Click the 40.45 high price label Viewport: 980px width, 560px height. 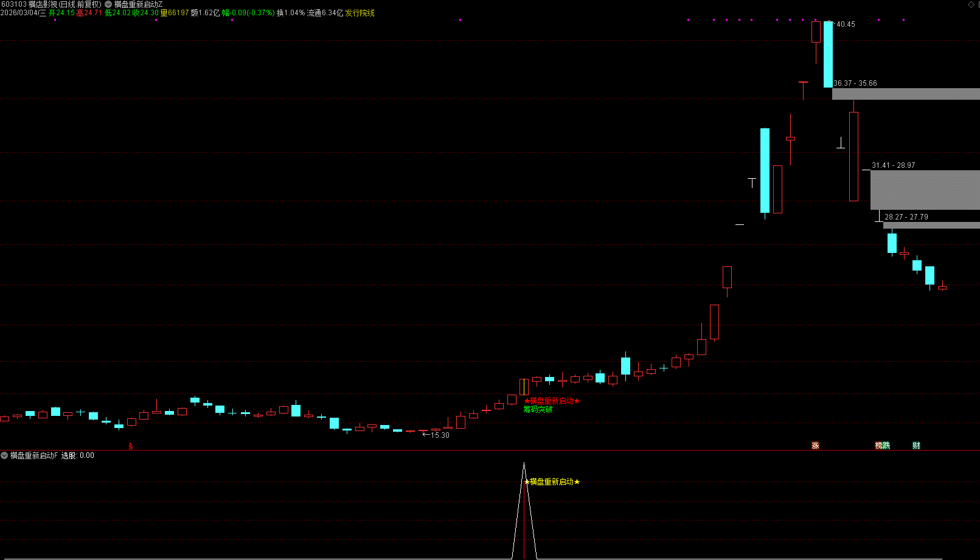[846, 24]
